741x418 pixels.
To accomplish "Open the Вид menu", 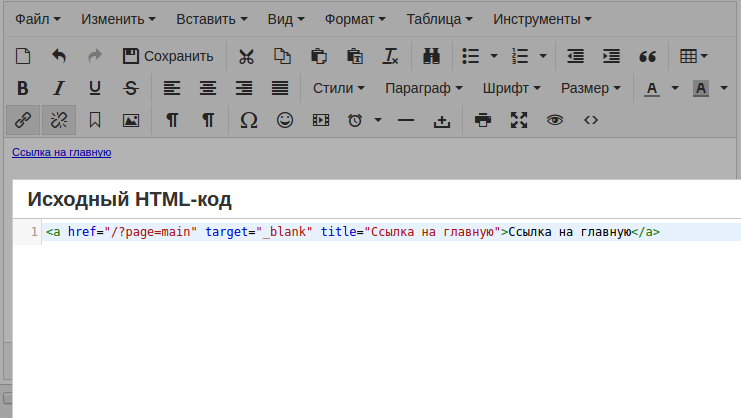I will 286,19.
